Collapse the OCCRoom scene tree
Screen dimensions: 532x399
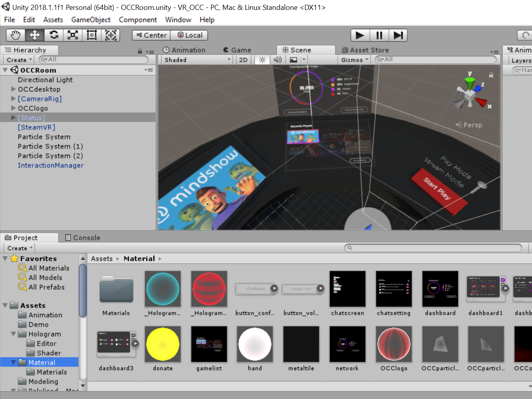tap(5, 70)
